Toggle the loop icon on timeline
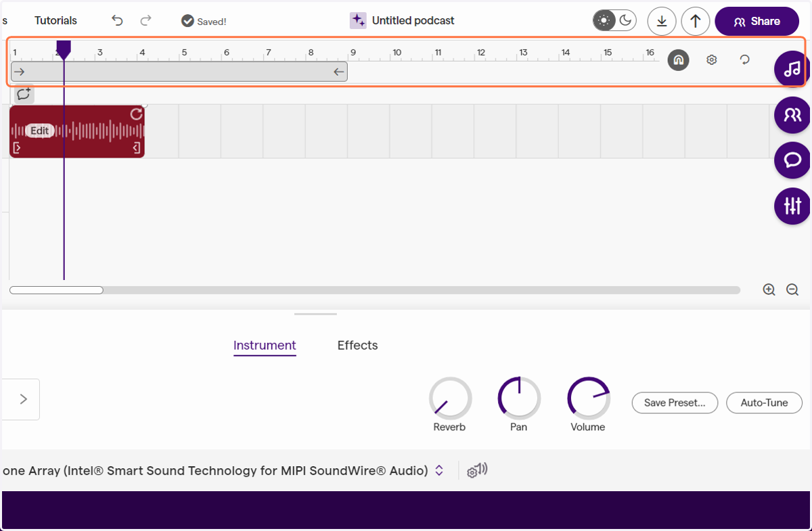812x531 pixels. click(x=745, y=60)
